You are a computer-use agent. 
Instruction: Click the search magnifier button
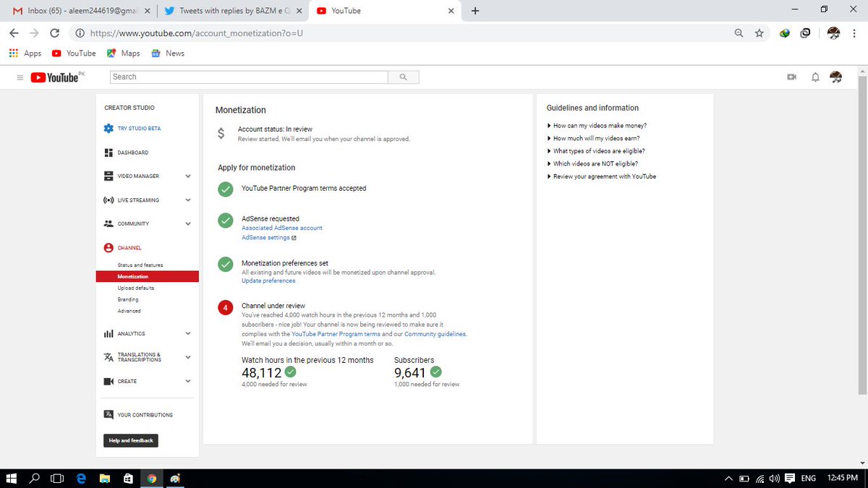(404, 77)
